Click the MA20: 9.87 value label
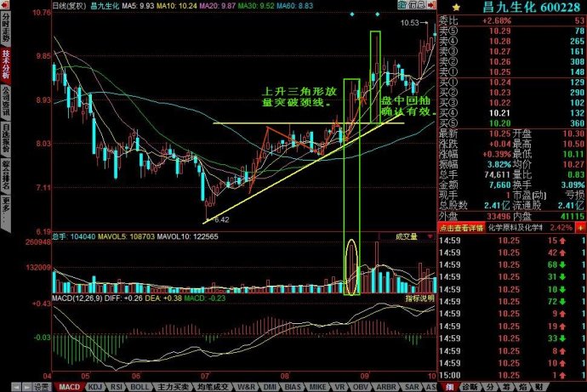 coord(218,6)
